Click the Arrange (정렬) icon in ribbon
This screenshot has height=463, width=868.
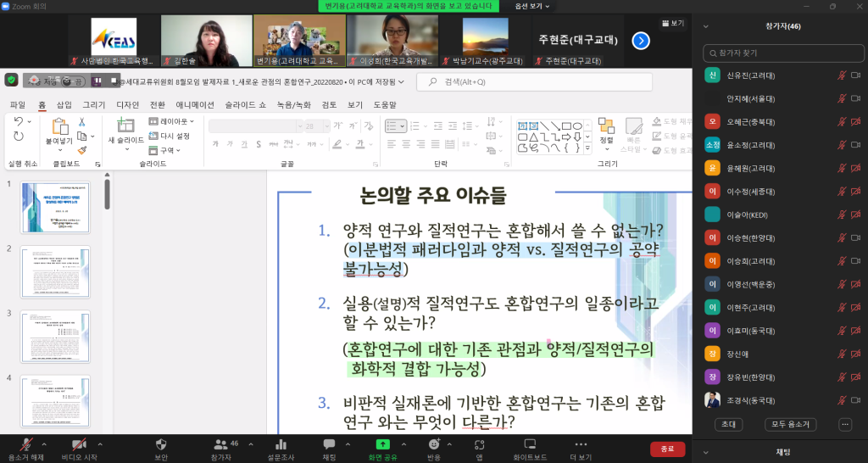[606, 129]
